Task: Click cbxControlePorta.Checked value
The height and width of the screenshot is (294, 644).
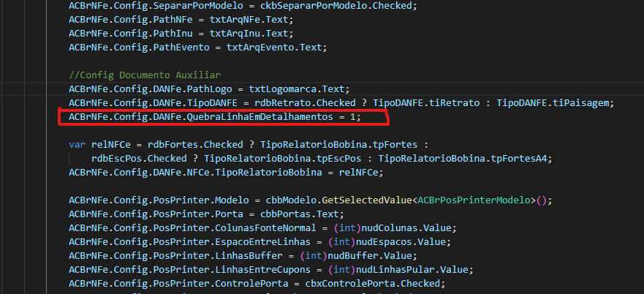Action: pyautogui.click(x=373, y=283)
